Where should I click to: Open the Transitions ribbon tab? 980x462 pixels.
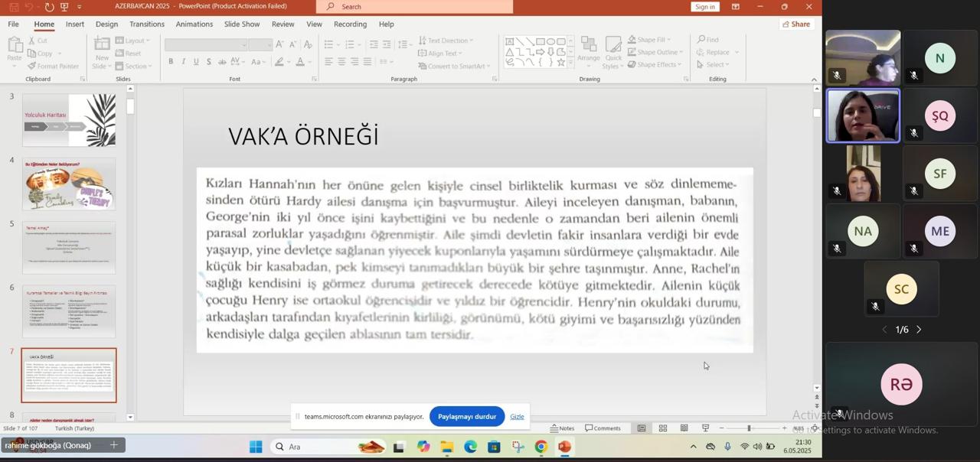click(146, 24)
